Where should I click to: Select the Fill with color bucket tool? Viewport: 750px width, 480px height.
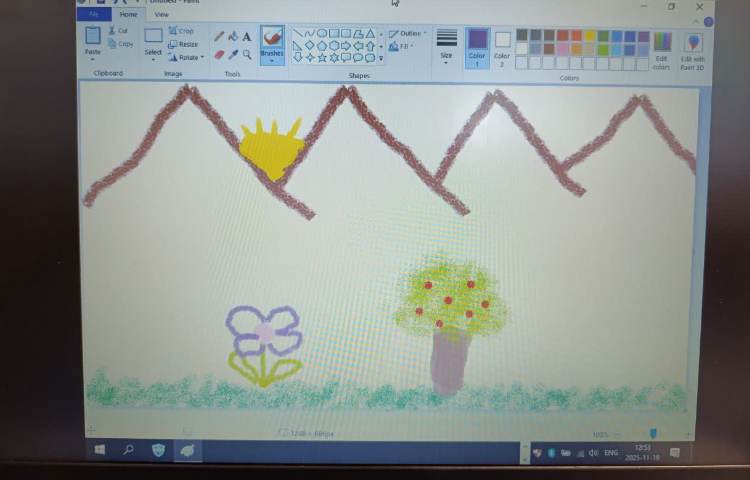click(x=233, y=37)
